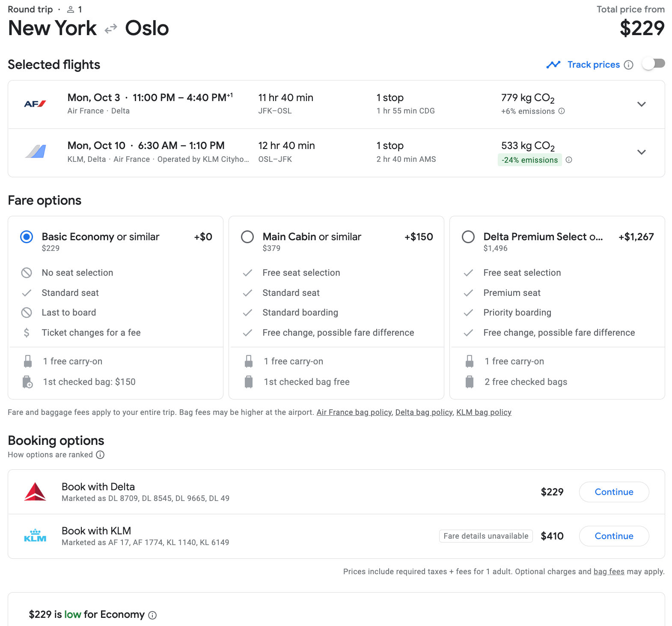The width and height of the screenshot is (672, 626).
Task: Expand the Oct 10 return flight details
Action: [x=641, y=152]
